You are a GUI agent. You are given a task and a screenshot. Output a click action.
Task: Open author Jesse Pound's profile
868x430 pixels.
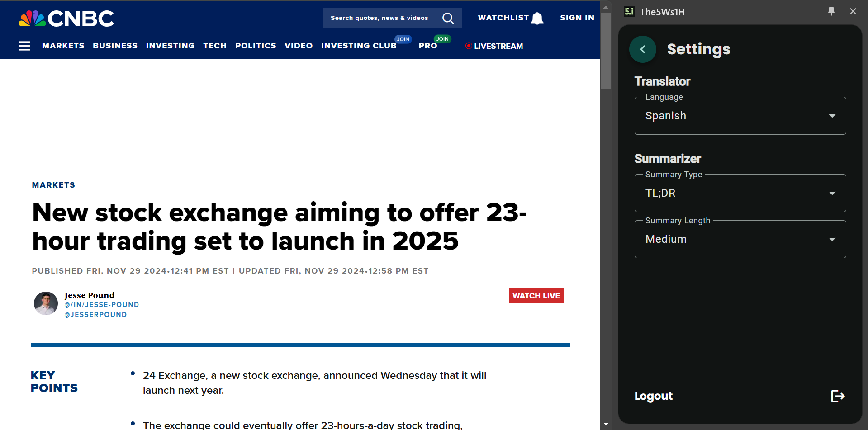click(x=89, y=295)
